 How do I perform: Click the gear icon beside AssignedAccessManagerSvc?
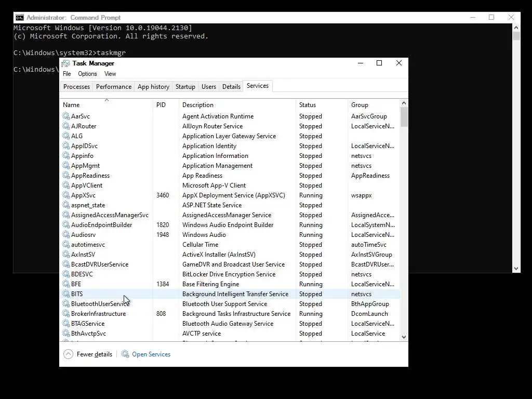(66, 215)
